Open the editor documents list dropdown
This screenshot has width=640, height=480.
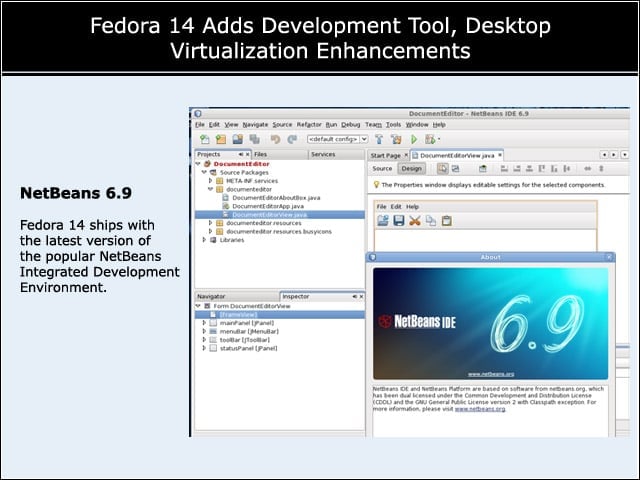click(624, 155)
